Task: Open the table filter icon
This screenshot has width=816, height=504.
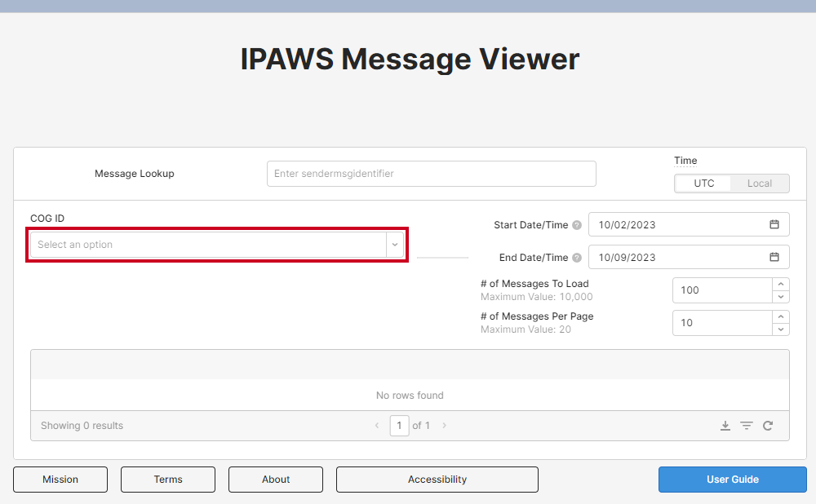Action: [747, 426]
